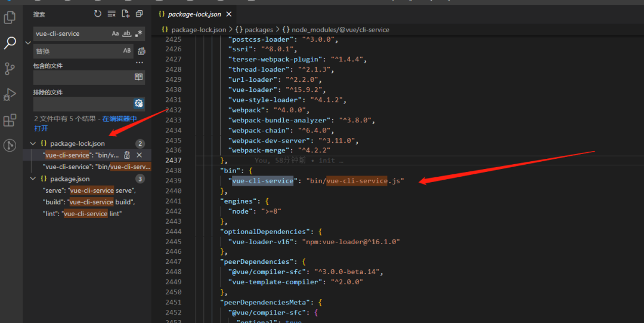Toggle search details ellipsis
Image resolution: width=644 pixels, height=323 pixels.
pyautogui.click(x=140, y=63)
